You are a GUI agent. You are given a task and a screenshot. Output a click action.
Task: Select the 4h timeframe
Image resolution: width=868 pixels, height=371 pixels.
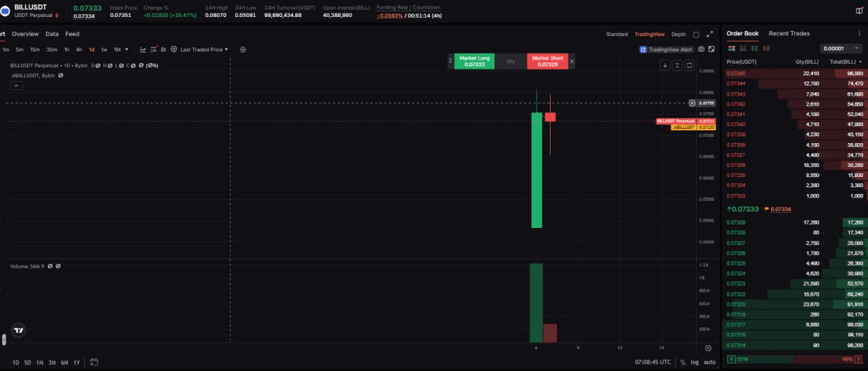pyautogui.click(x=79, y=50)
